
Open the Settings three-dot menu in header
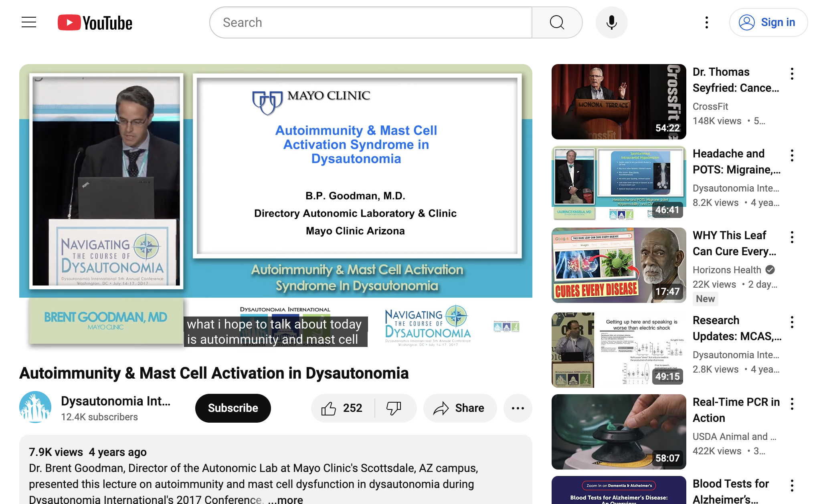pyautogui.click(x=707, y=22)
